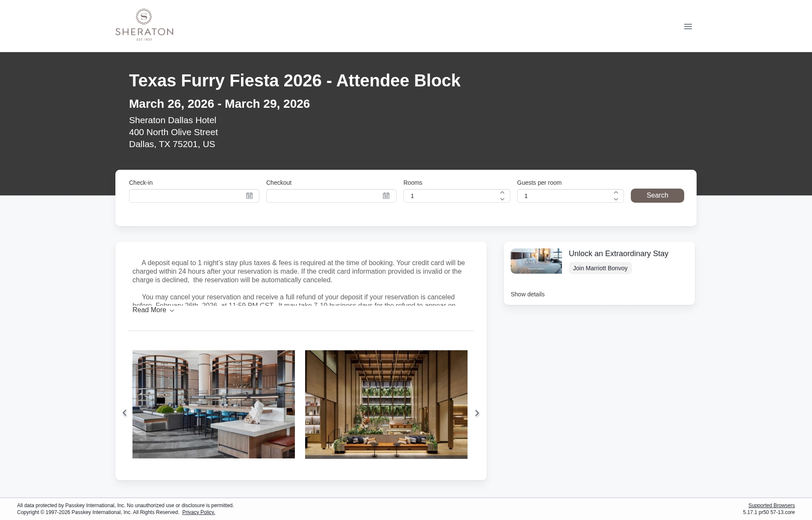Click the Checkout date field
Viewport: 812px width, 520px height.
331,196
